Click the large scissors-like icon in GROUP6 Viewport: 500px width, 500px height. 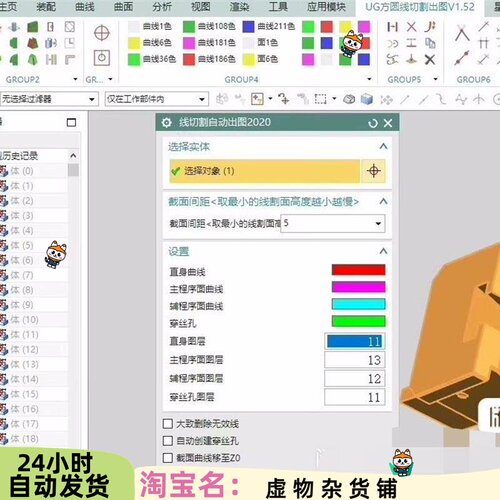(462, 33)
